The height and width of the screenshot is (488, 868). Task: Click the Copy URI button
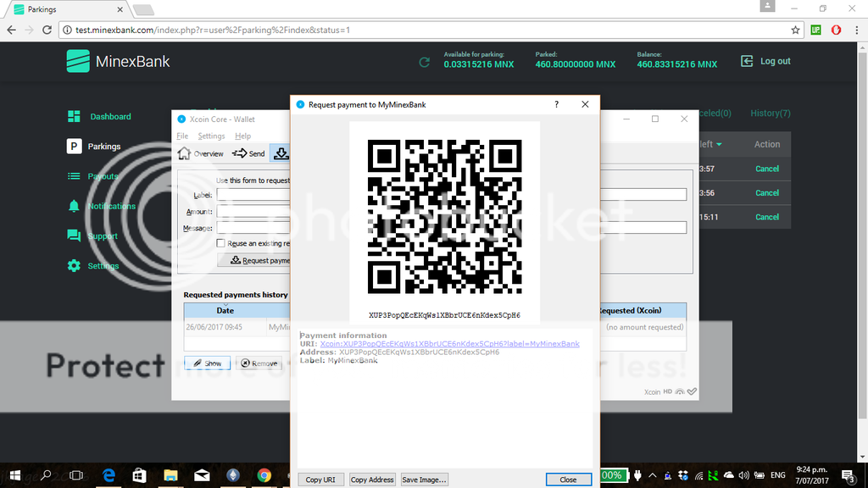[x=320, y=480]
